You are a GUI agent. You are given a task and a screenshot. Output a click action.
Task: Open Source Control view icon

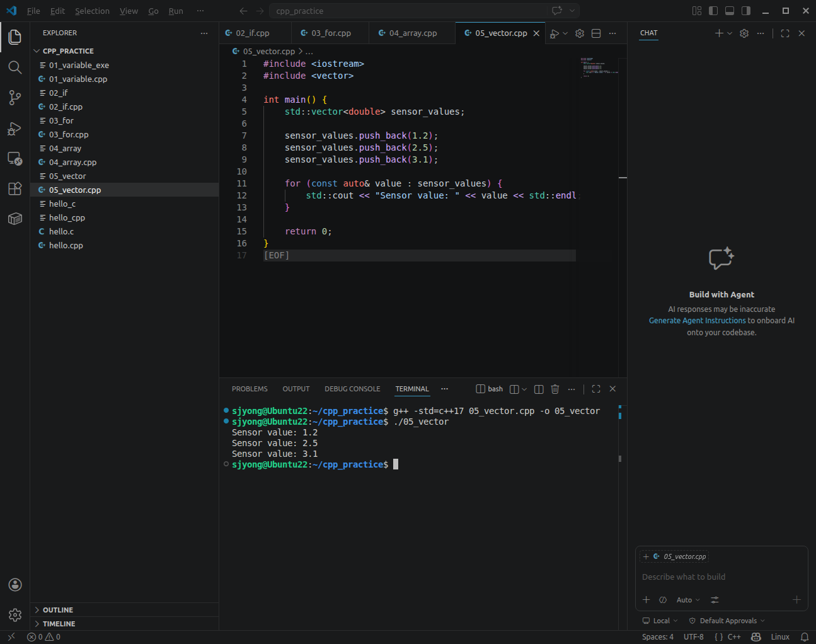tap(15, 98)
